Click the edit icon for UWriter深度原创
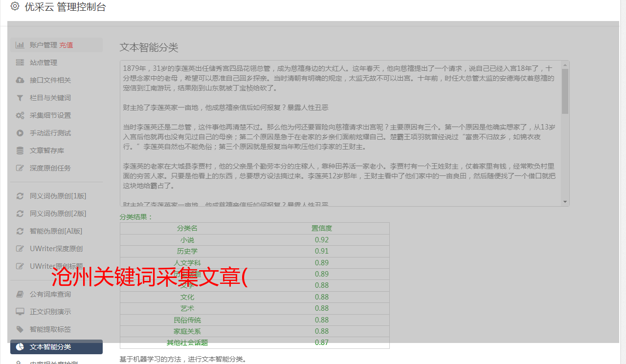This screenshot has width=626, height=364. [20, 249]
